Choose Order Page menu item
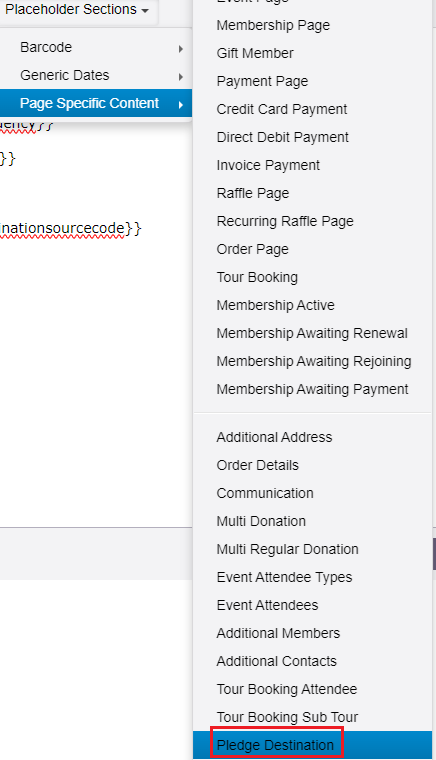 tap(312, 250)
